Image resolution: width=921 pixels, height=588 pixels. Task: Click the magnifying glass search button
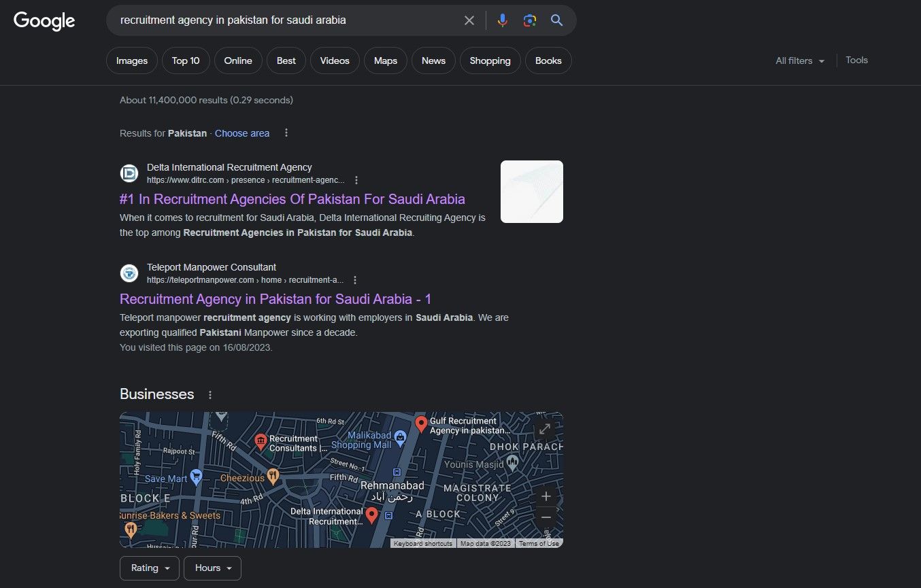(x=556, y=20)
